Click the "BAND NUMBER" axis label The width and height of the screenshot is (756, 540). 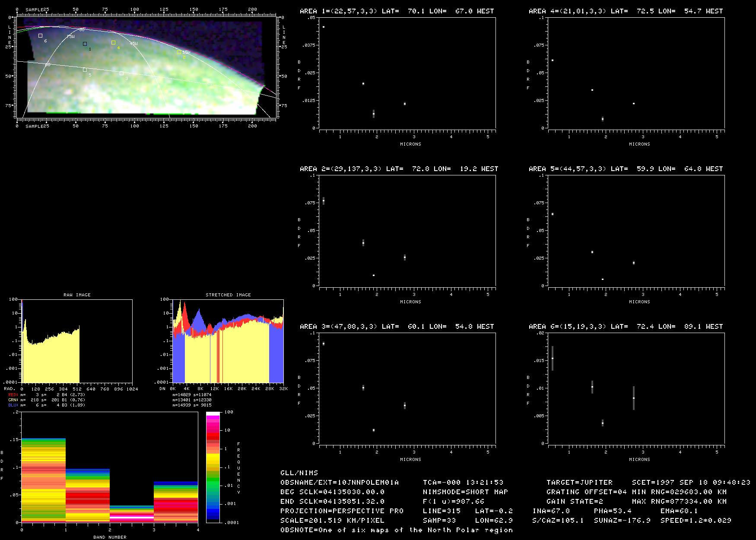110,537
